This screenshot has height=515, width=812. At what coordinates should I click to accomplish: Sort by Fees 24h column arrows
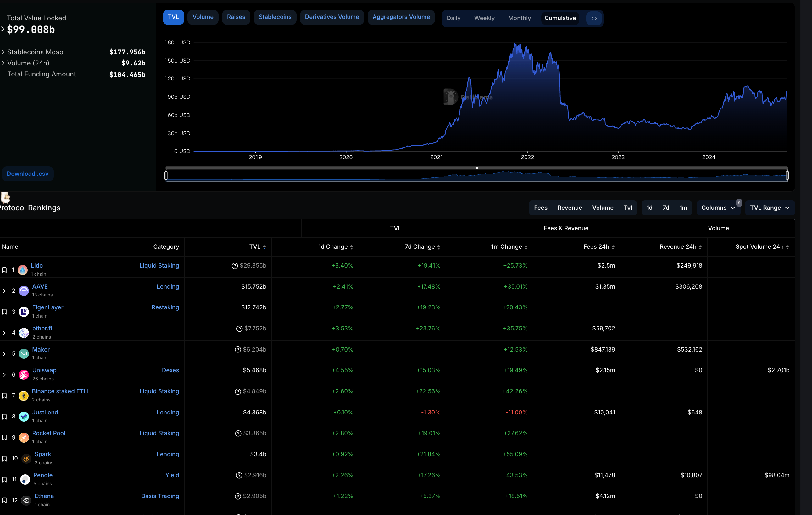pos(613,247)
